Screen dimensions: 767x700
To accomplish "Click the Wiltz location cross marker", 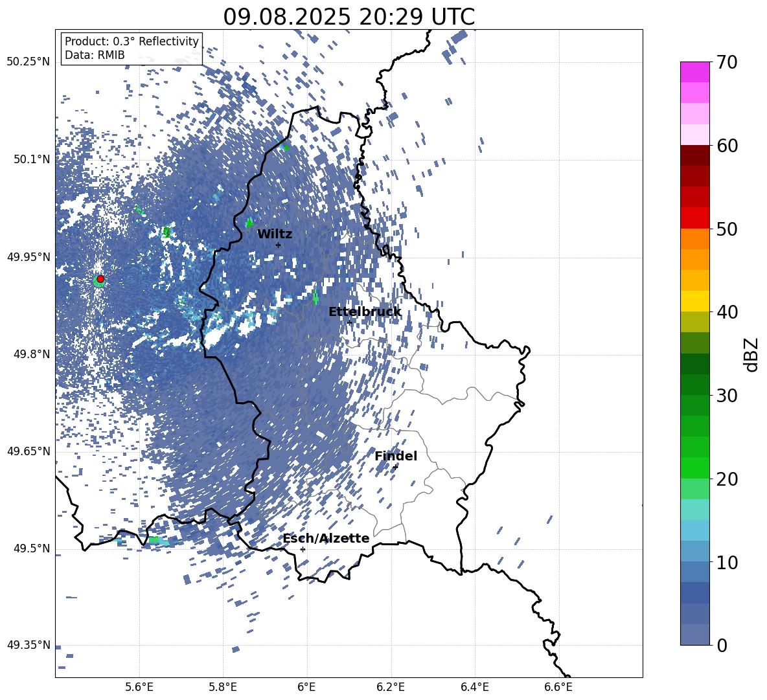I will coord(279,245).
